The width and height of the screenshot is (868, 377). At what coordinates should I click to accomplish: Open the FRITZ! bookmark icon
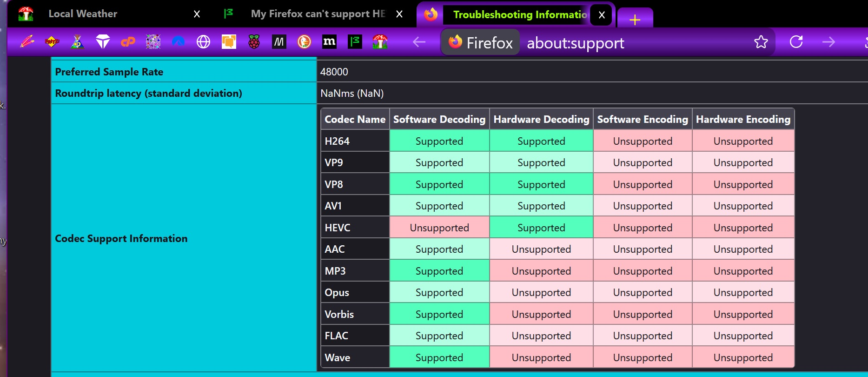[52, 42]
